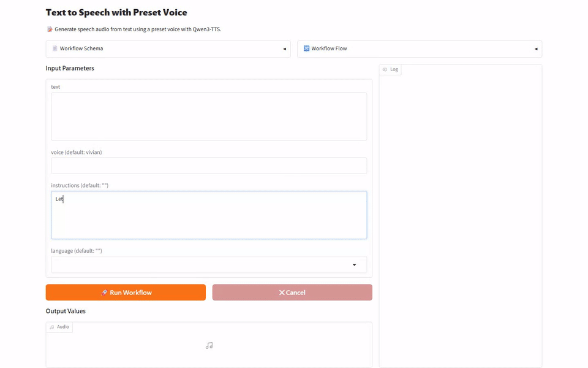Click the memo emoji before description
Screen dimensions: 588x368
coord(50,29)
